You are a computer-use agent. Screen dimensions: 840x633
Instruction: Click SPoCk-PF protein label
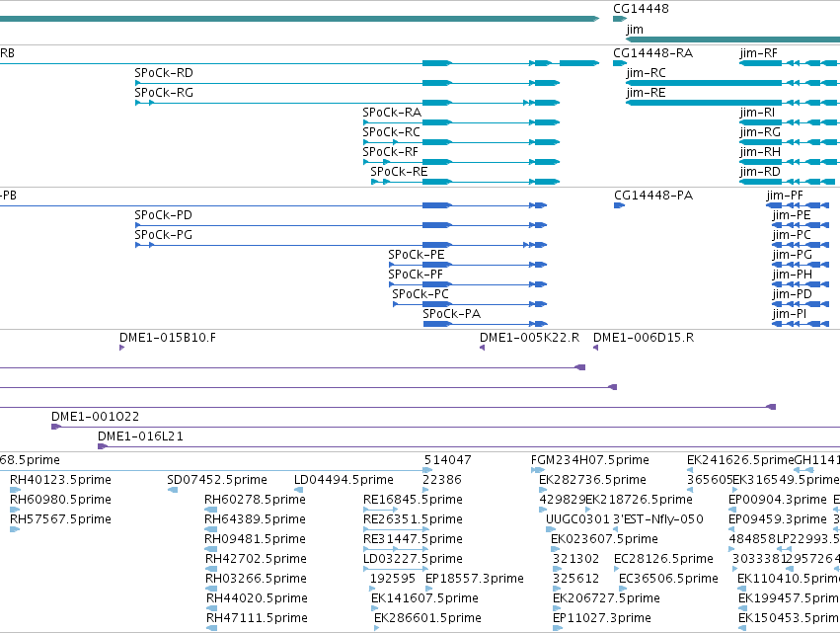416,275
